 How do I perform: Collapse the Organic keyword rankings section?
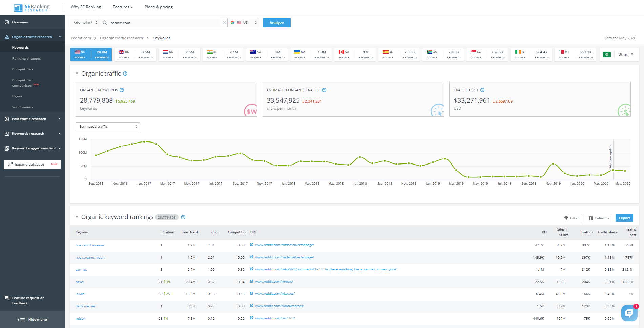[77, 217]
